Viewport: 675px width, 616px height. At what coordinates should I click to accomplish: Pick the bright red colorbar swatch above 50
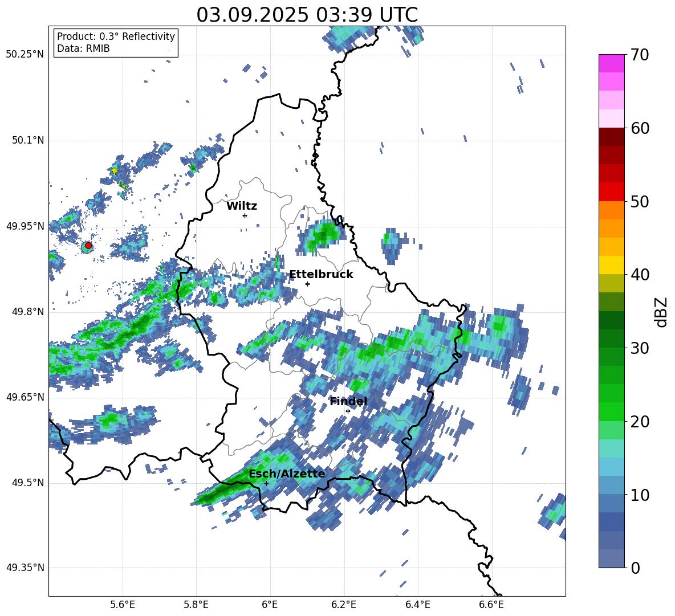(x=611, y=192)
